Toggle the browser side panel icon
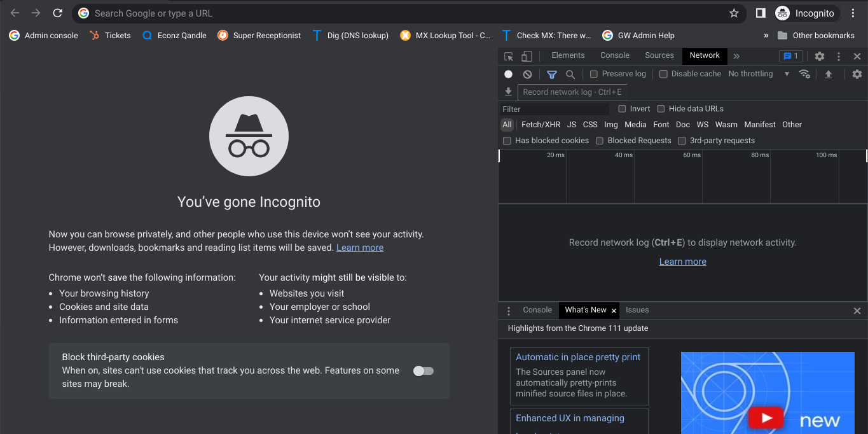 coord(760,13)
